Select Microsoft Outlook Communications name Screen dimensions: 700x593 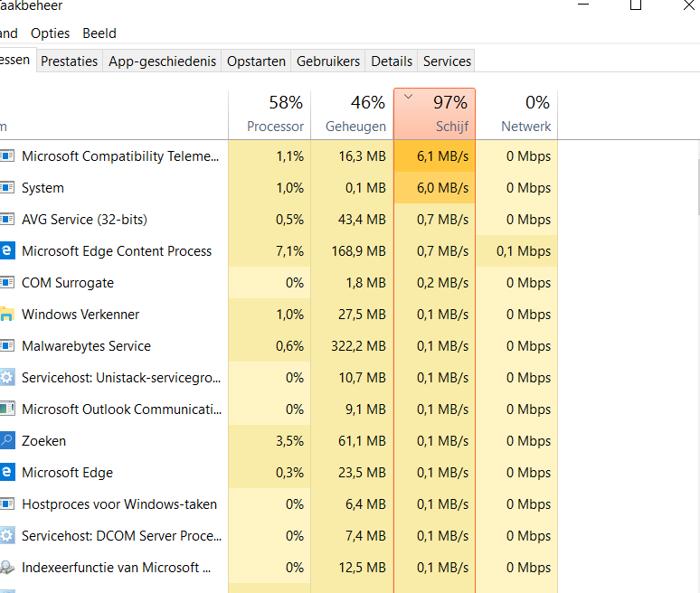point(122,409)
